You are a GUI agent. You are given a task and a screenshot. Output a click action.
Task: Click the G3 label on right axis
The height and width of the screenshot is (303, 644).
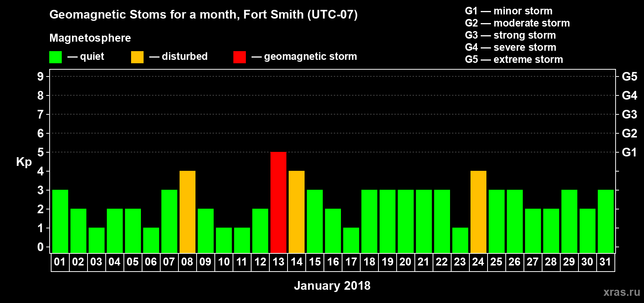pyautogui.click(x=630, y=114)
